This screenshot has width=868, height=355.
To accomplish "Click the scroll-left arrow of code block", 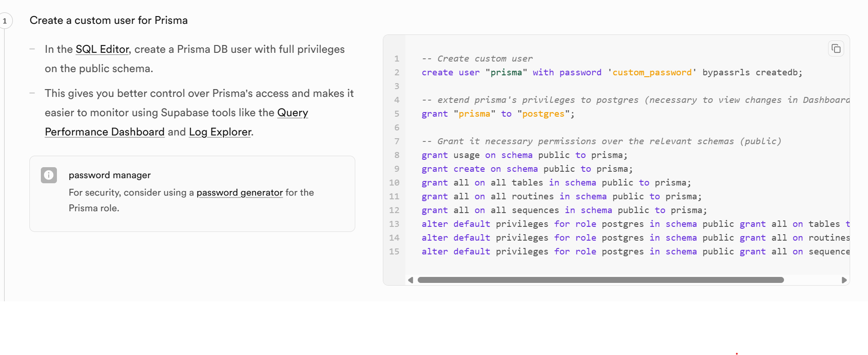I will pos(411,280).
